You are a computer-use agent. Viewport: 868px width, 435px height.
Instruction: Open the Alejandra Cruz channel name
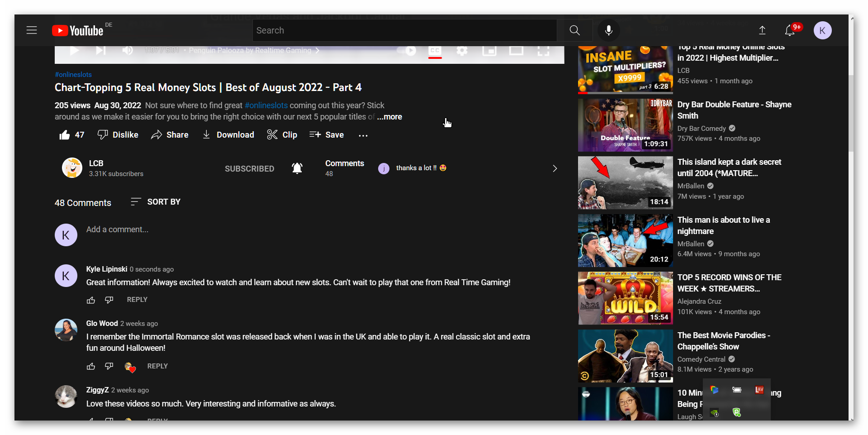tap(699, 301)
